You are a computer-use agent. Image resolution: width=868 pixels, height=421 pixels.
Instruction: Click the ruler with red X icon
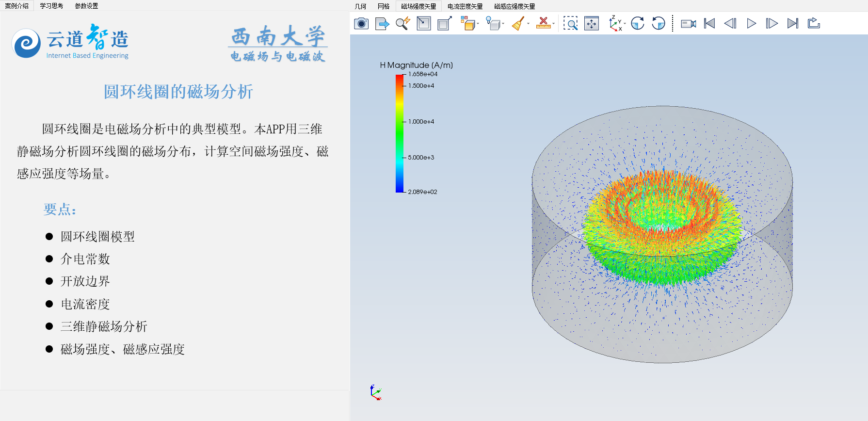point(543,23)
